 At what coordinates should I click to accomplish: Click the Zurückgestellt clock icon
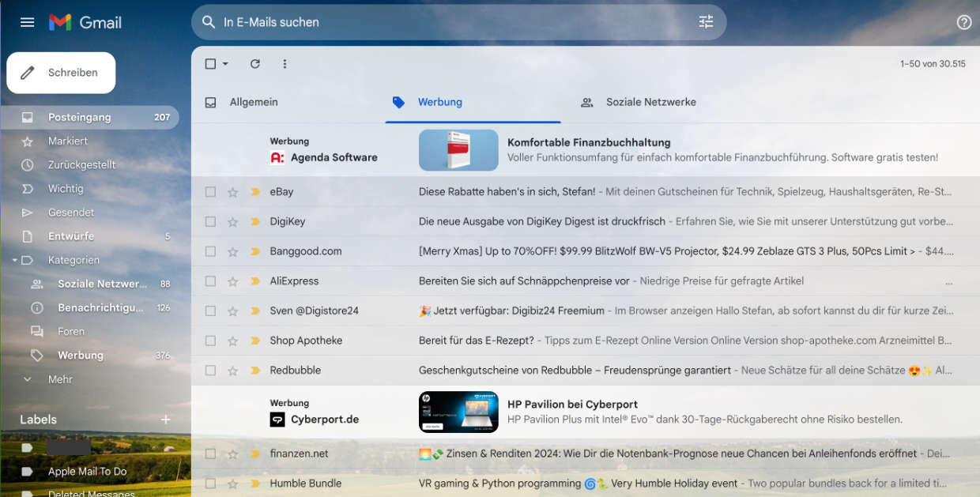(x=28, y=165)
